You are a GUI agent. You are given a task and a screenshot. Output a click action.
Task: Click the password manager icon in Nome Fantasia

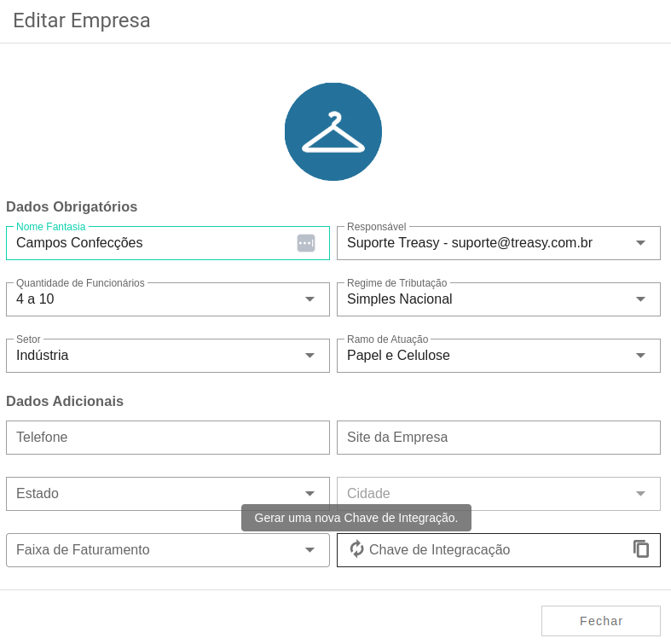pyautogui.click(x=306, y=243)
